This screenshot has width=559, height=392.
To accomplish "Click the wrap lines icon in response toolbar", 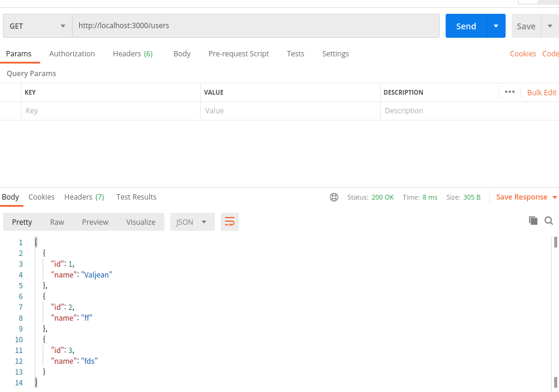I will coord(230,222).
